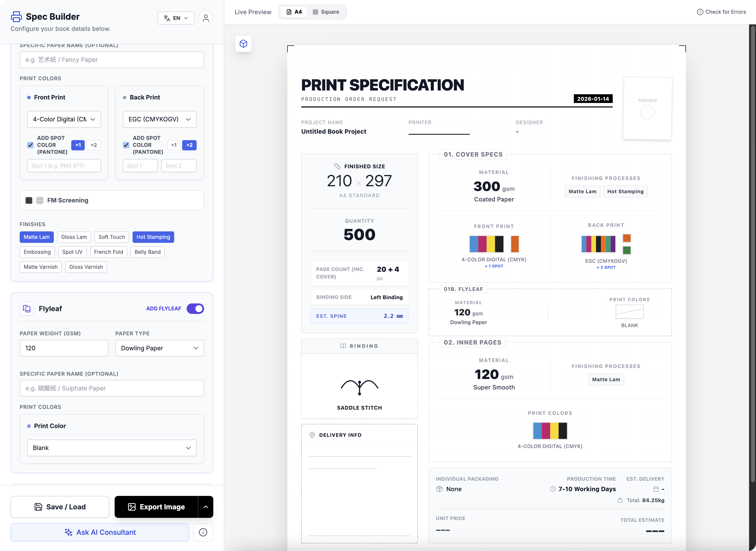
Task: Click the Flyleaf section icon
Action: (x=27, y=308)
